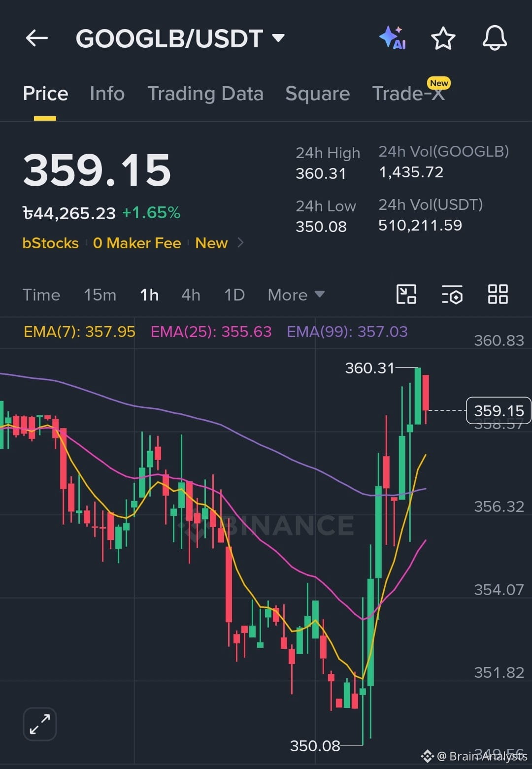Tap the 24h High value 360.31
This screenshot has height=769, width=532.
pyautogui.click(x=321, y=173)
